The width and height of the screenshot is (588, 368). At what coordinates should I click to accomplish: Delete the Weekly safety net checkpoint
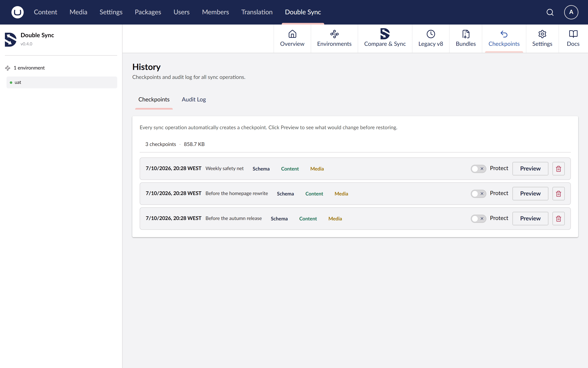point(558,169)
